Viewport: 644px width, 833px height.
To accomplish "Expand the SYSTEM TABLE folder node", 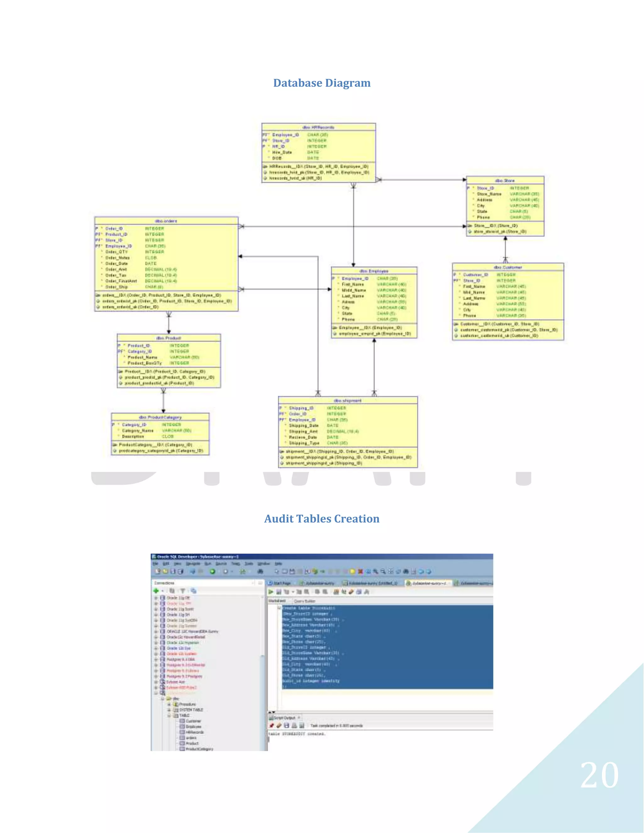I will [169, 710].
